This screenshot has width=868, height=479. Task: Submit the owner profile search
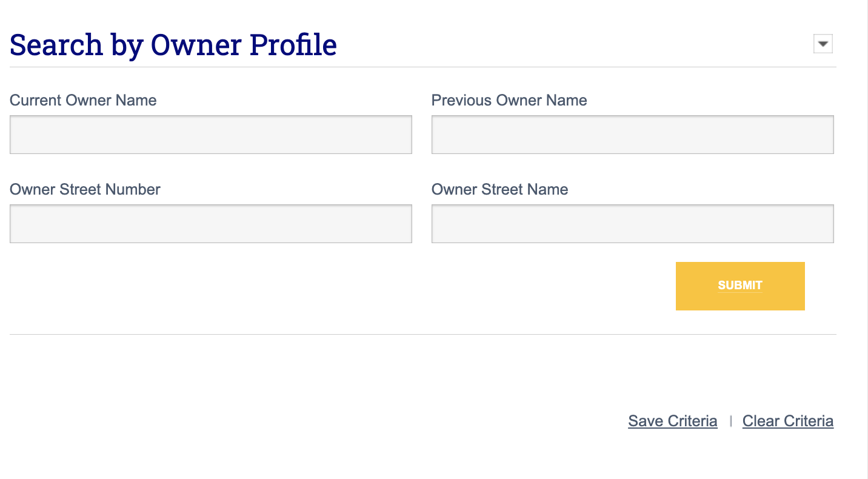pyautogui.click(x=739, y=286)
